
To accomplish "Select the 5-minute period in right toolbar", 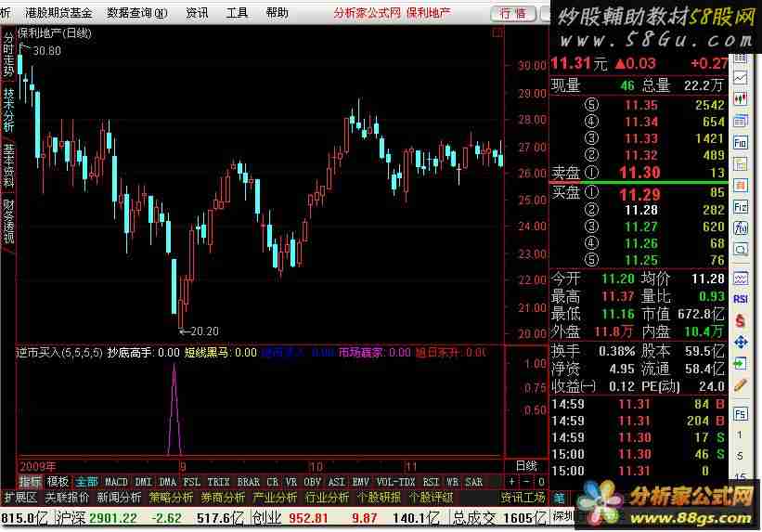I will click(x=740, y=456).
